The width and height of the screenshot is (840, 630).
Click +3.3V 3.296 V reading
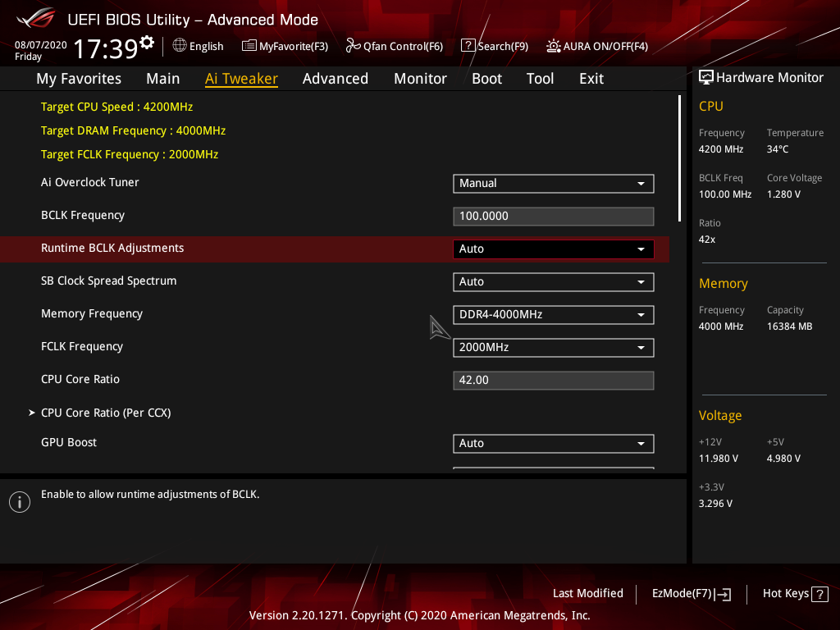715,504
